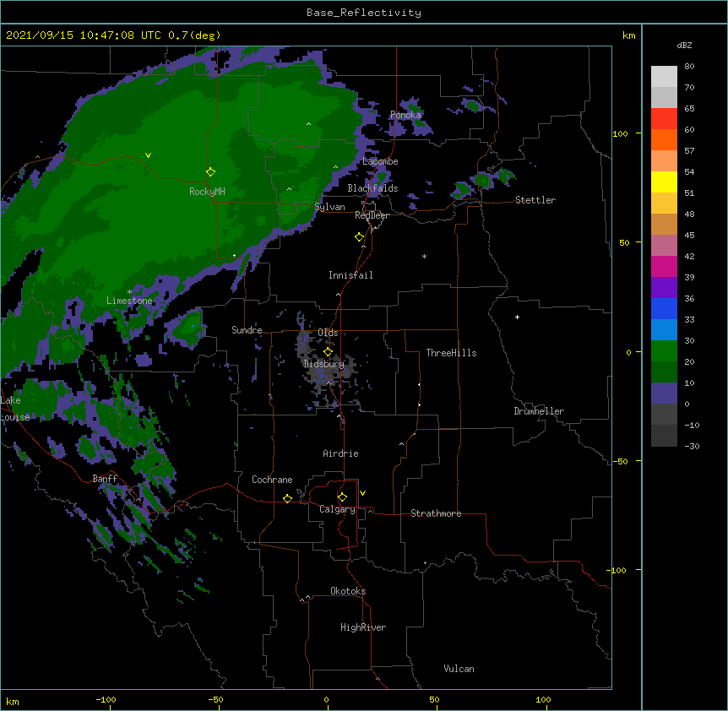Select the Sylvan label
Screen dimensions: 728x711
tap(329, 207)
